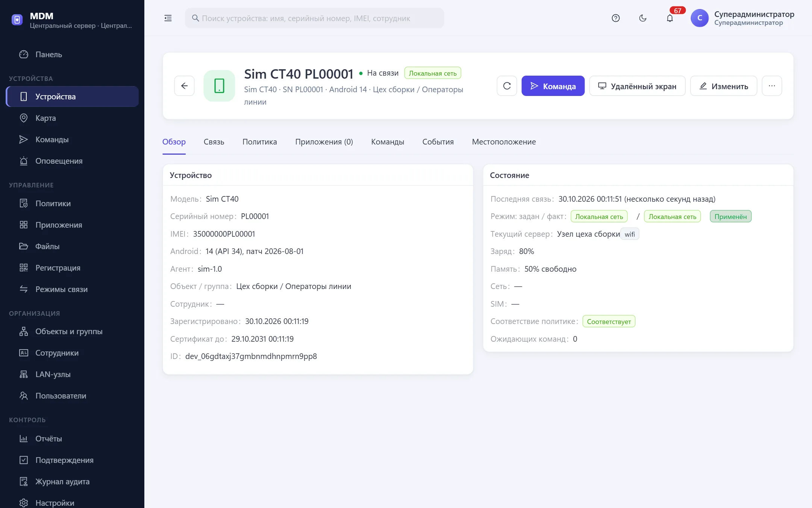Open sidebar Команды section
The image size is (812, 508).
(x=72, y=139)
